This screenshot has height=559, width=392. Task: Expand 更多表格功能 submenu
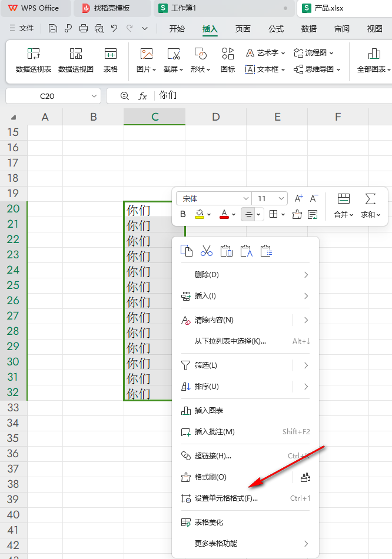[x=246, y=543]
